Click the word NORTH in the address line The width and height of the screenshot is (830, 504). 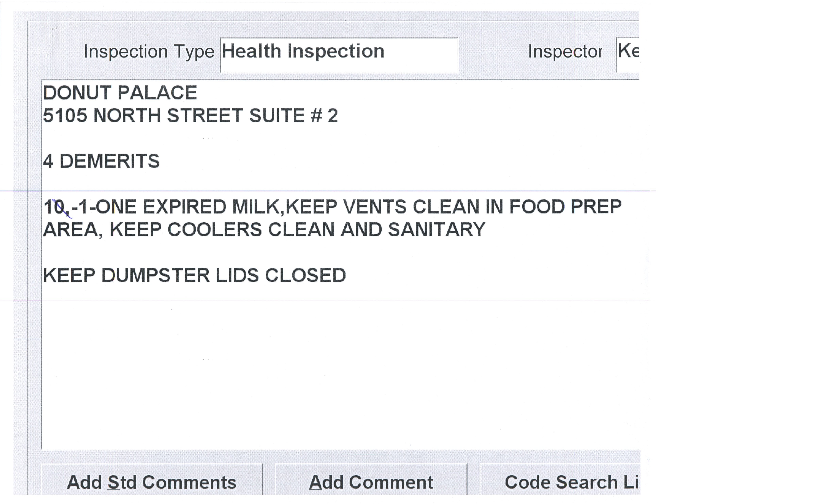(x=127, y=116)
